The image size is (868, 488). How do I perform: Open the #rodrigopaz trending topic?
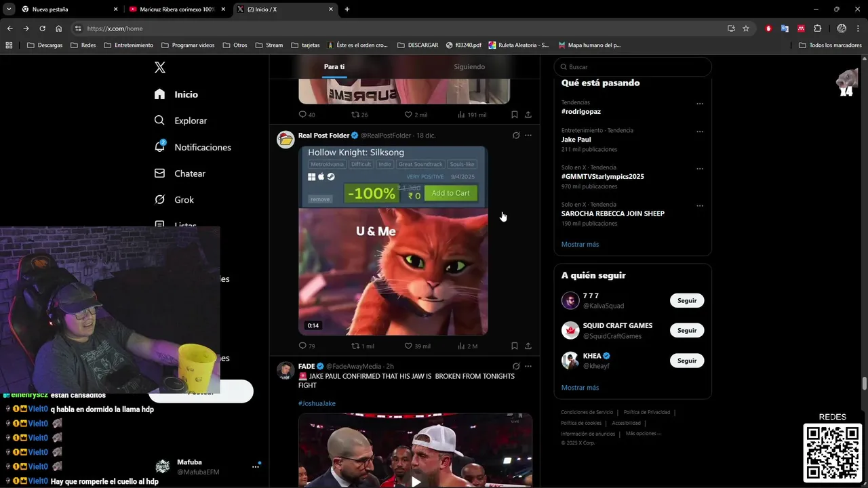(581, 111)
